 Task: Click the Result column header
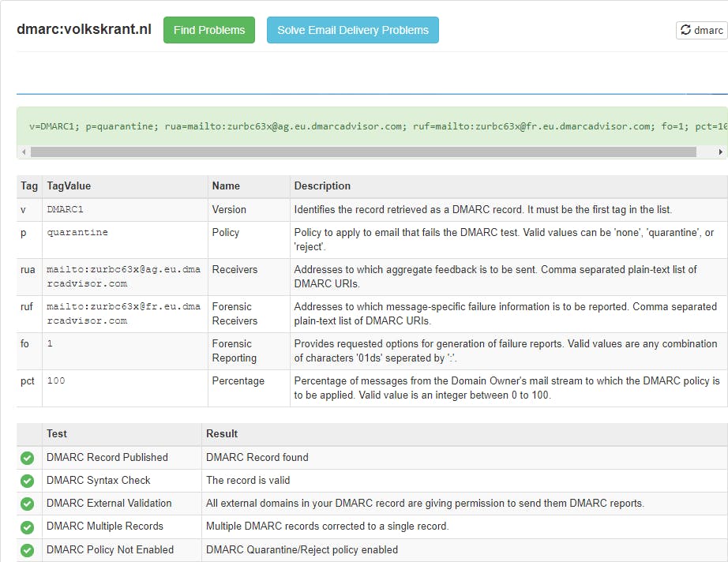[222, 433]
